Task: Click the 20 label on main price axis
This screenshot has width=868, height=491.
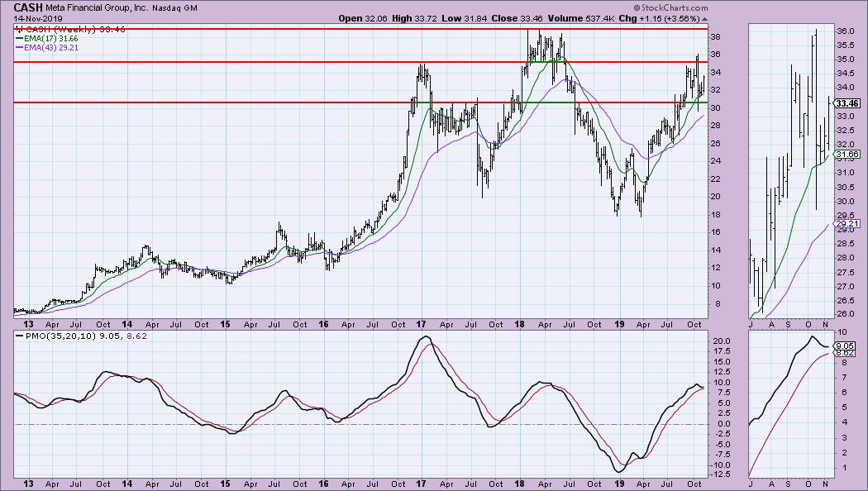Action: point(715,197)
